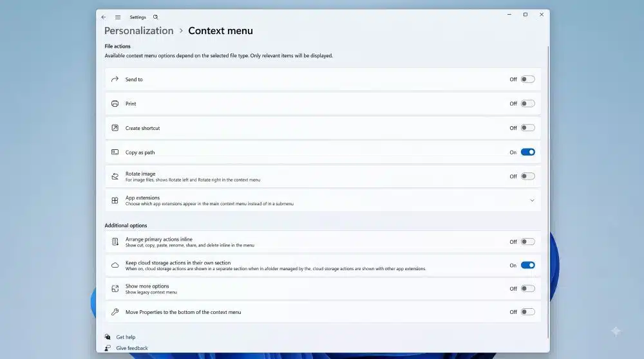Go back with the back arrow

[104, 17]
